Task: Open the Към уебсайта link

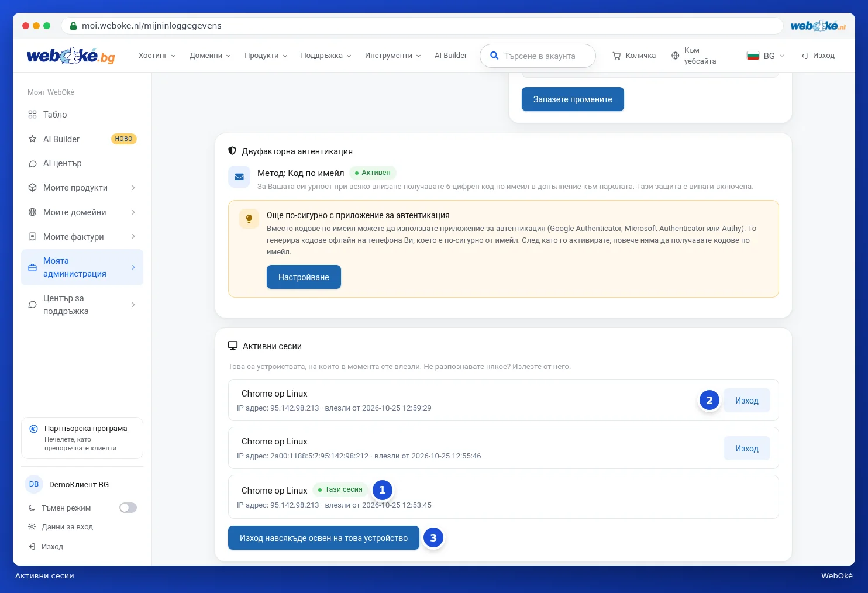Action: 700,56
